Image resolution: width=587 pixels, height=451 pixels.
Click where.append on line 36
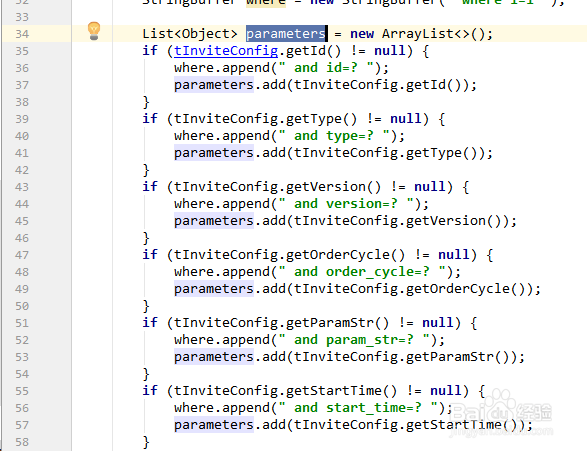tap(222, 68)
